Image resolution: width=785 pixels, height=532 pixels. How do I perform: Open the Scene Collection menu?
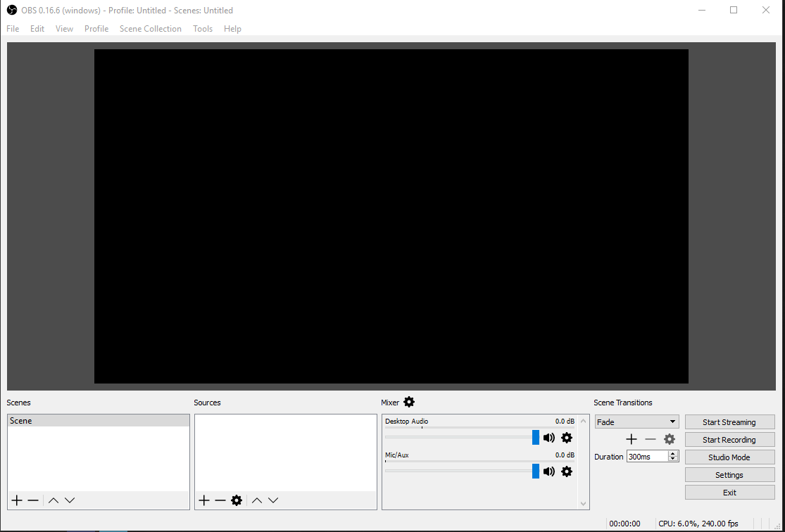(x=151, y=29)
